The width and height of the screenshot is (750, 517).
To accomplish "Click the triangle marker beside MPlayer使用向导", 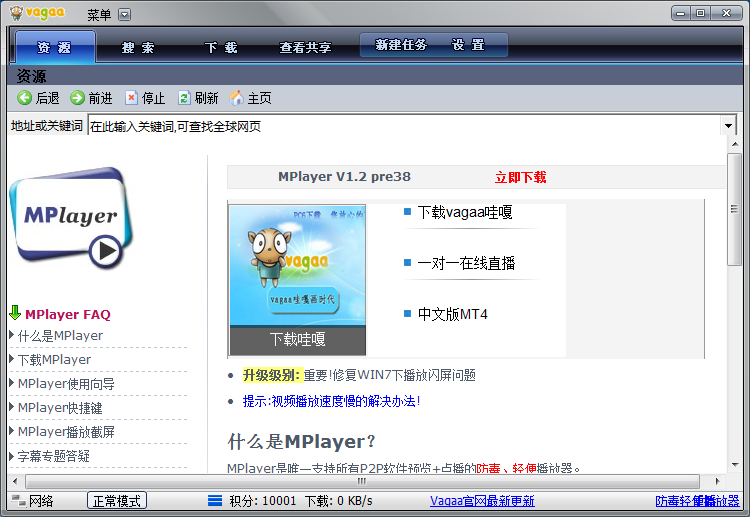I will (x=11, y=383).
